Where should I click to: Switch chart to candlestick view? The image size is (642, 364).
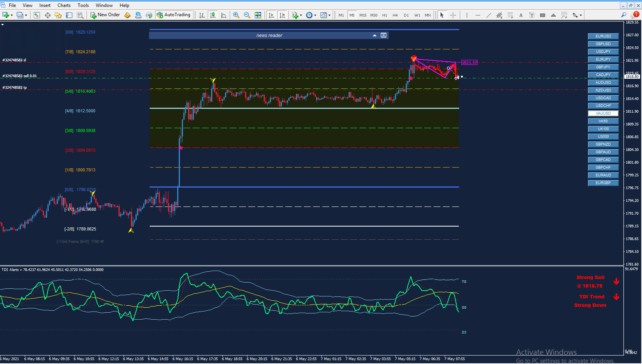coord(212,15)
